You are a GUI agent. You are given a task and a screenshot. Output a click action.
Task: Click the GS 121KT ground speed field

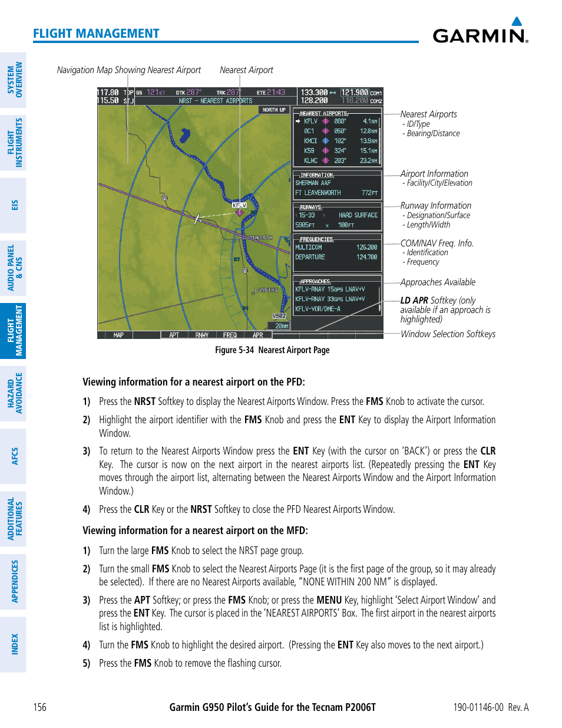(151, 93)
